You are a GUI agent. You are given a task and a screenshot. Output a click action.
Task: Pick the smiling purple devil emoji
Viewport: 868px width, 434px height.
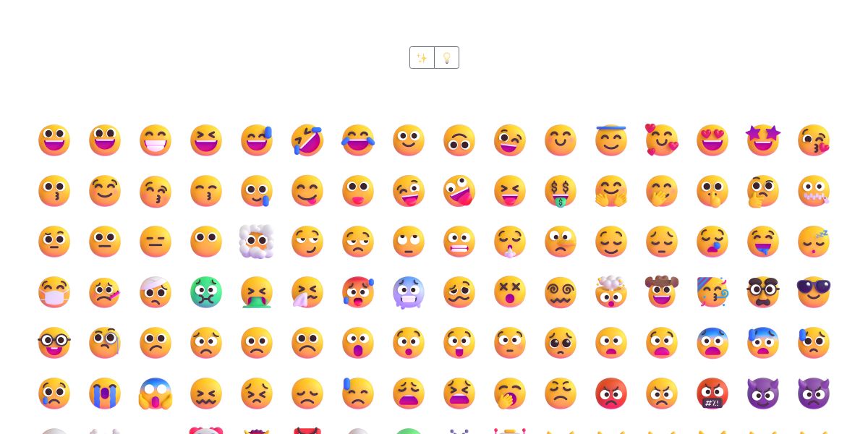763,393
